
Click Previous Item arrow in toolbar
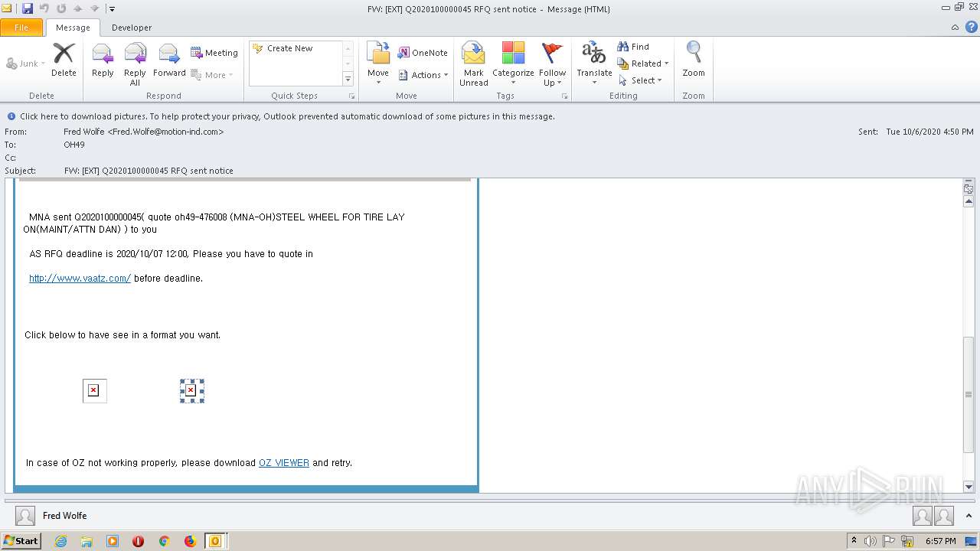tap(77, 8)
